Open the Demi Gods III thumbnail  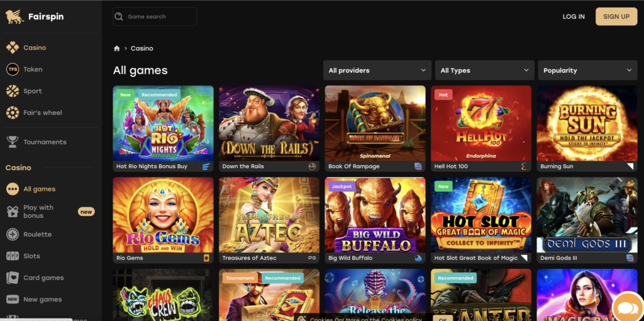click(587, 215)
